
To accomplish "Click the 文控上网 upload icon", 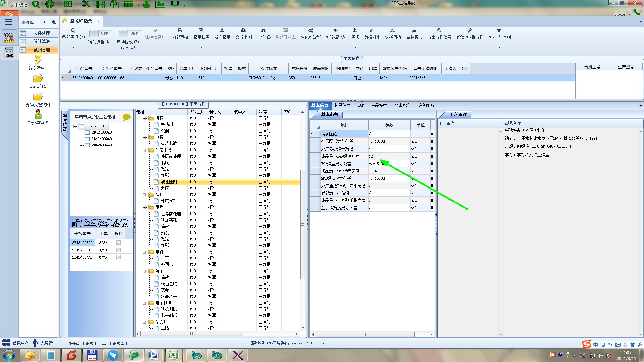I will pyautogui.click(x=243, y=31).
